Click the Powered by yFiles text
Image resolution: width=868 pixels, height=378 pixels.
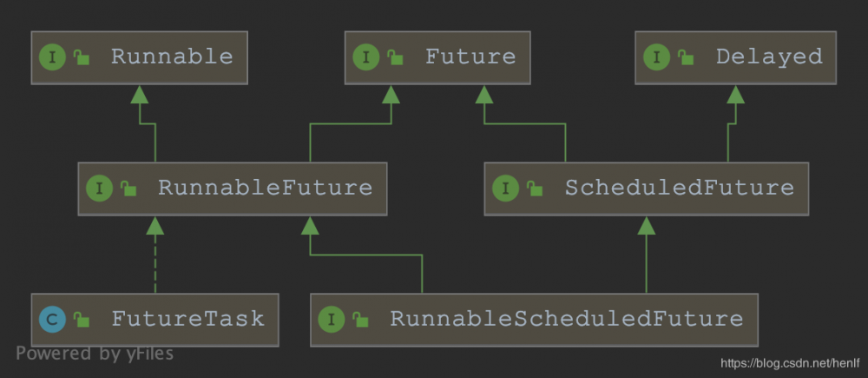[x=95, y=354]
